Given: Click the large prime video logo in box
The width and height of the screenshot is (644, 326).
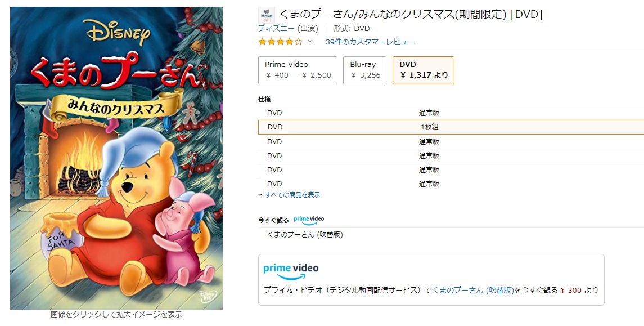Looking at the screenshot, I should [x=291, y=270].
